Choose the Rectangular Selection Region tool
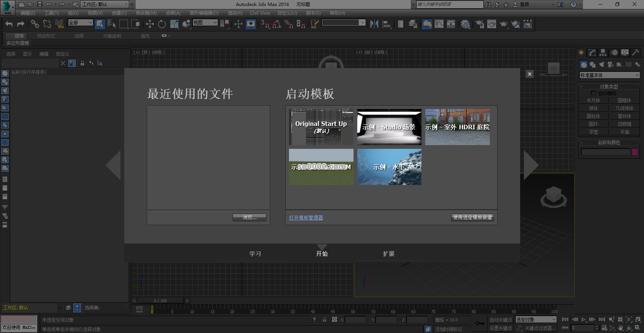Viewport: 644px width, 333px height. pos(123,24)
